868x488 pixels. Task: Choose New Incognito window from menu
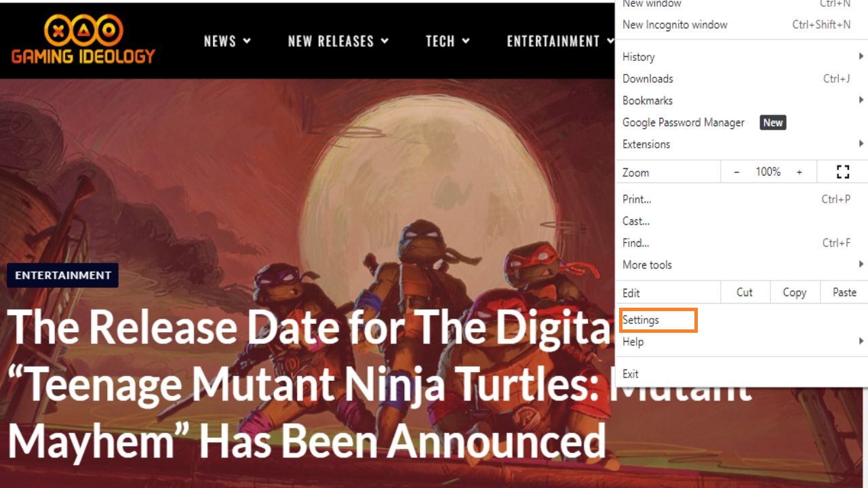click(x=741, y=24)
